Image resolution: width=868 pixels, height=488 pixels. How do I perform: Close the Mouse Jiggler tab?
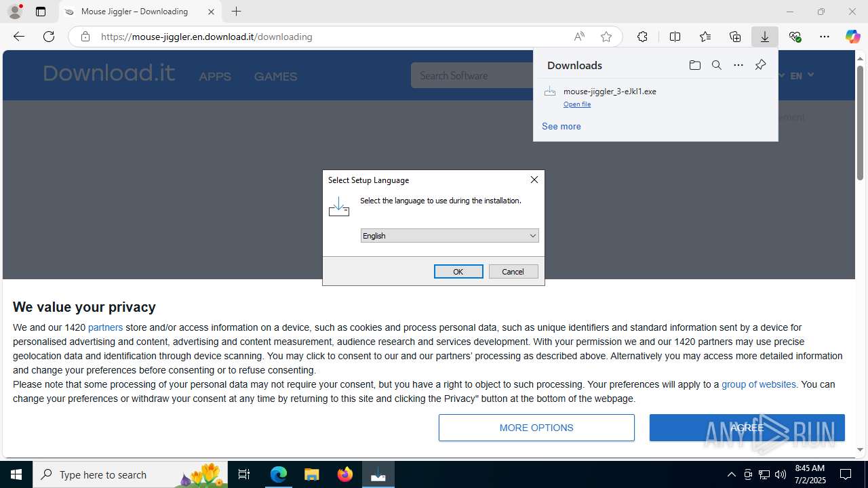[x=211, y=12]
